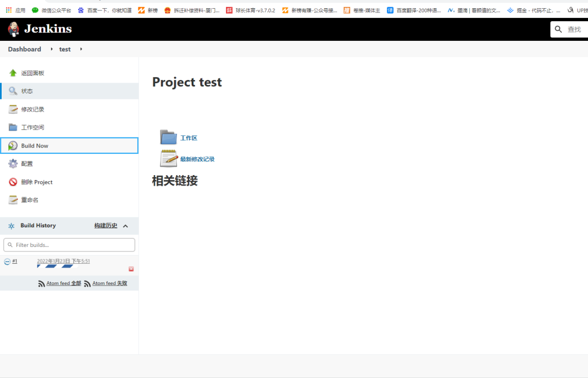The width and height of the screenshot is (588, 378).
Task: Click the 修改记录 notepad icon
Action: 13,109
